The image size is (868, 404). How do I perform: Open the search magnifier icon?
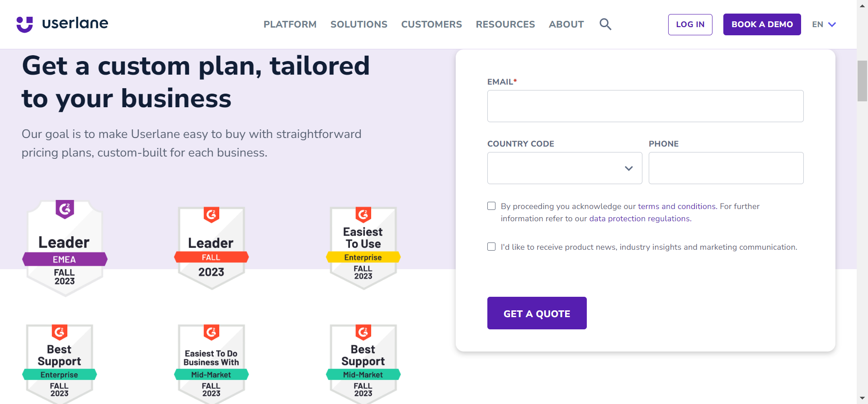605,24
